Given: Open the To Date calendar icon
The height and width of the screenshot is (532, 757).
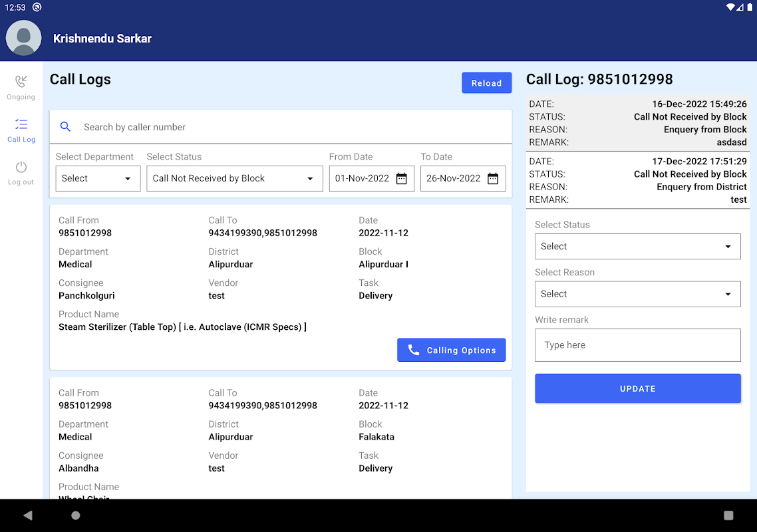Looking at the screenshot, I should [492, 179].
